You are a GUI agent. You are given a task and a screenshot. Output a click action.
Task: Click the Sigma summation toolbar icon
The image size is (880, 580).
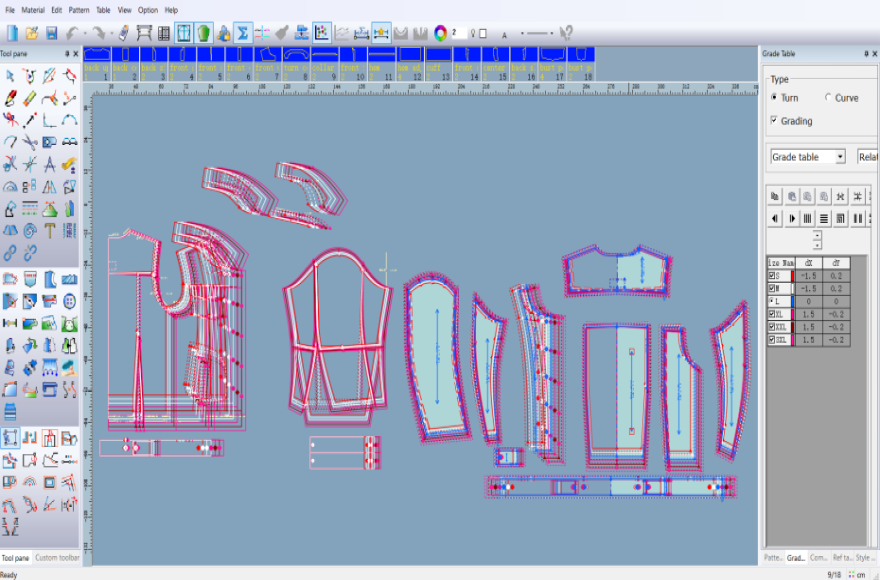pos(242,33)
